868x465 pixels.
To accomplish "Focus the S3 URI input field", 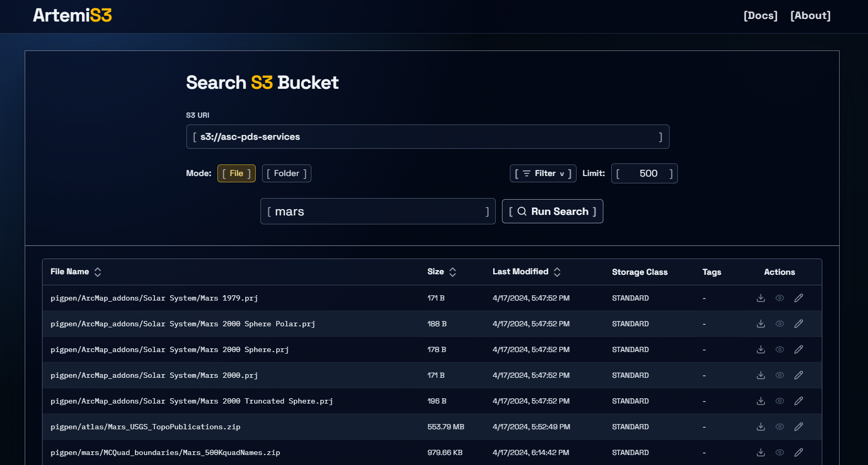I will click(427, 137).
